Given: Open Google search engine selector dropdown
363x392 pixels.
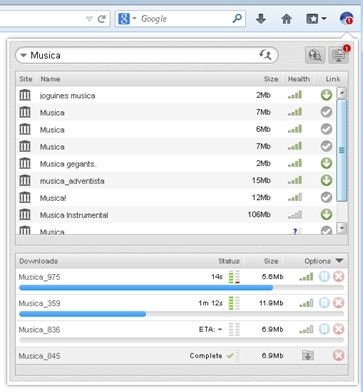Looking at the screenshot, I should point(127,19).
